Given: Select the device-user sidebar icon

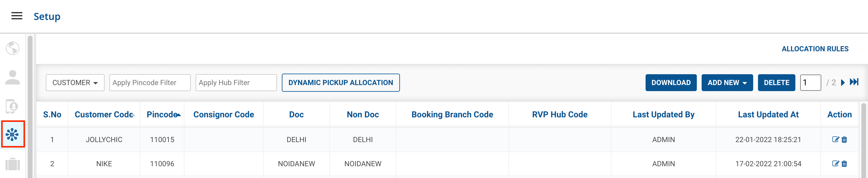Looking at the screenshot, I should pyautogui.click(x=13, y=106).
